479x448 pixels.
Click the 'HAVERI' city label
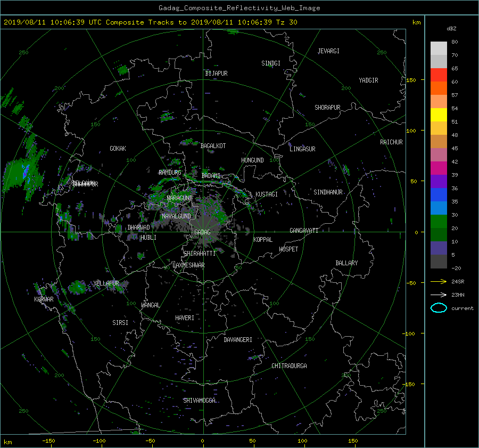pyautogui.click(x=185, y=318)
